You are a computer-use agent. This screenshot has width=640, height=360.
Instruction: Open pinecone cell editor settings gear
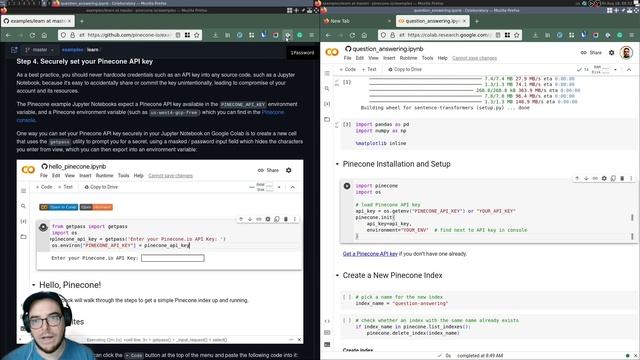coord(604,178)
